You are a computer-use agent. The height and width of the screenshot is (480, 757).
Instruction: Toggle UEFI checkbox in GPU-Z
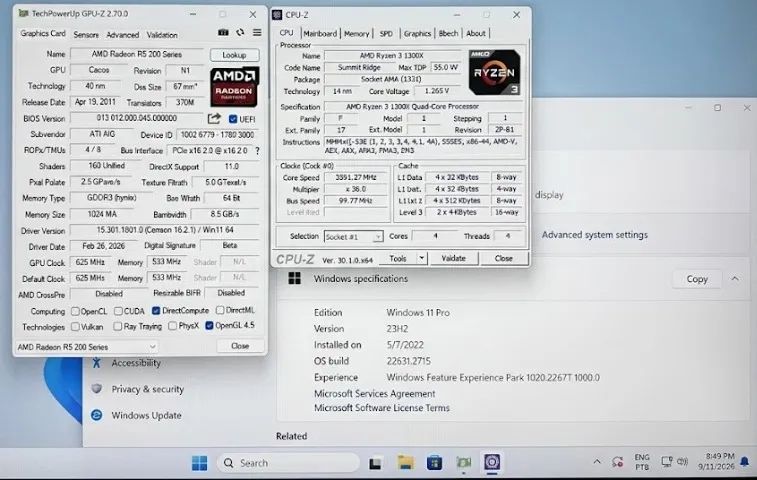point(233,119)
